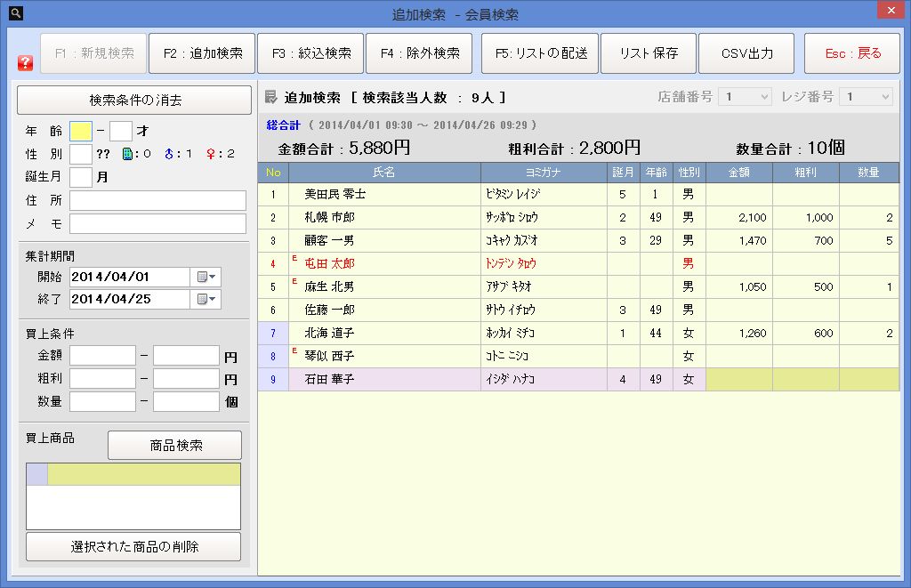Sort by the 金額 column header
The image size is (911, 588).
(x=738, y=172)
